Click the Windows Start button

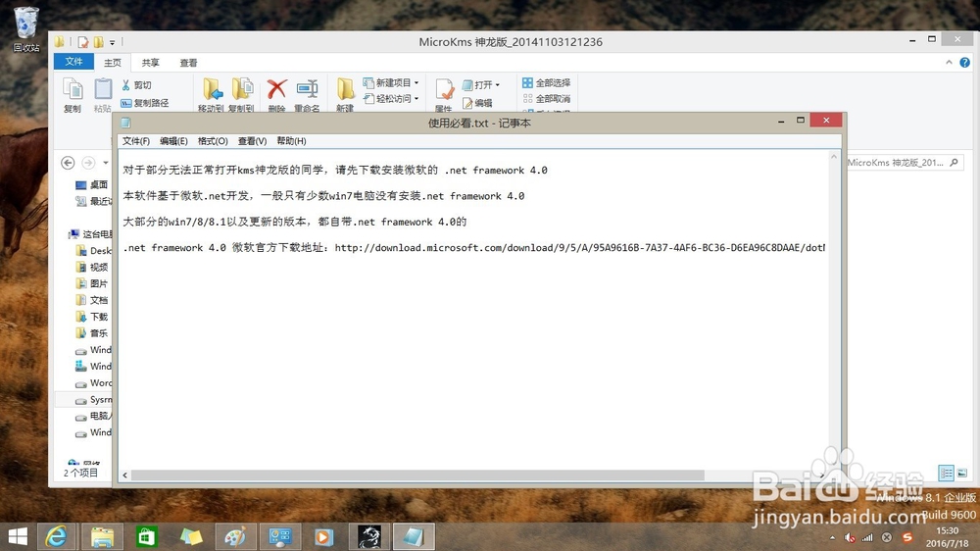click(x=18, y=536)
